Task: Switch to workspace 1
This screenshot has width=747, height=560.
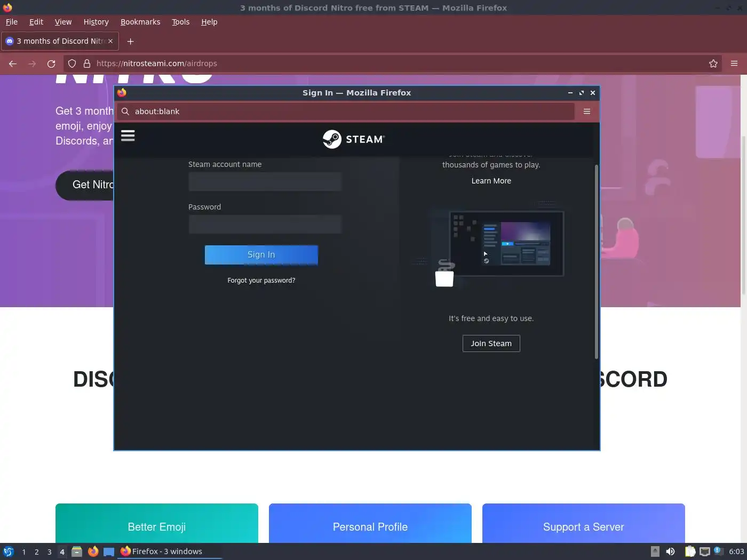Action: [24, 552]
